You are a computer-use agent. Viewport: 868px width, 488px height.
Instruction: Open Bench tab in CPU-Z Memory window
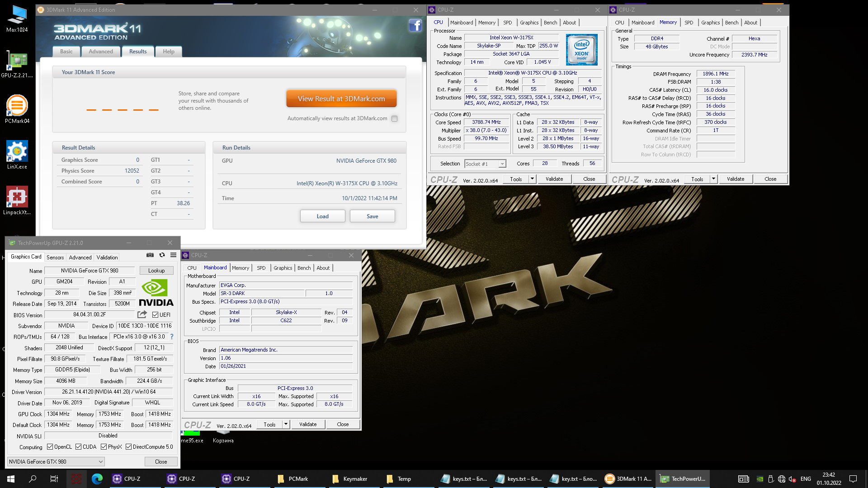point(731,23)
